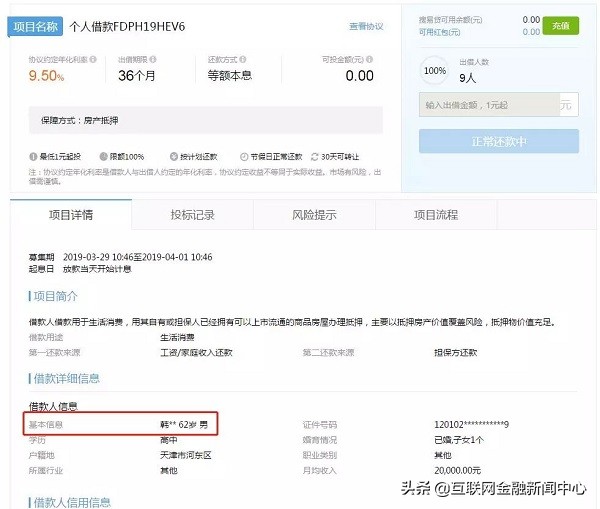Switch to the 项目详情 tab
Screen dimensions: 600x509
[71, 215]
